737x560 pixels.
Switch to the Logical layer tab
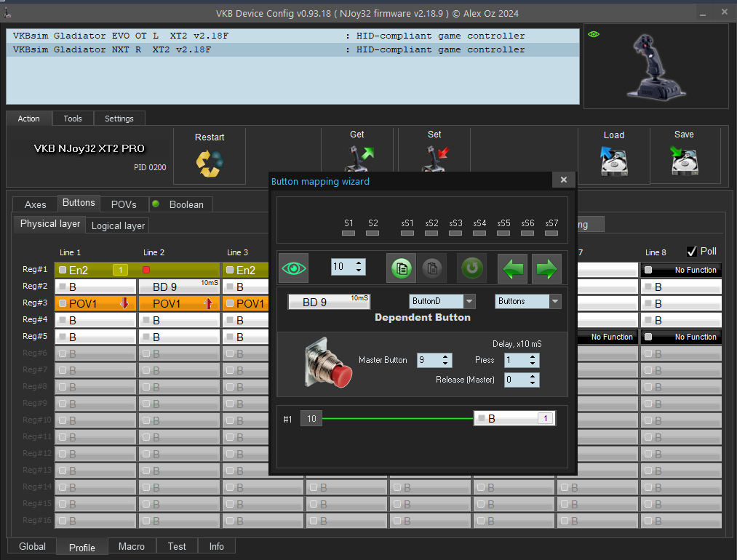118,226
